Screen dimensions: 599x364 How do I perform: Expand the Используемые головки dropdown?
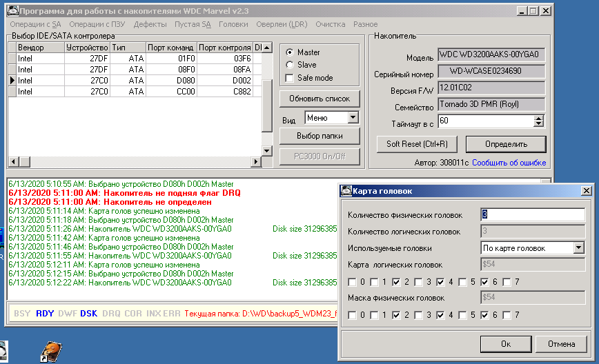tap(578, 248)
